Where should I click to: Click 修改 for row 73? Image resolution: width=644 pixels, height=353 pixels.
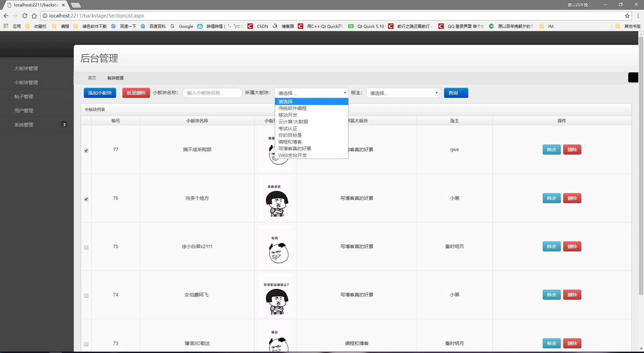551,343
